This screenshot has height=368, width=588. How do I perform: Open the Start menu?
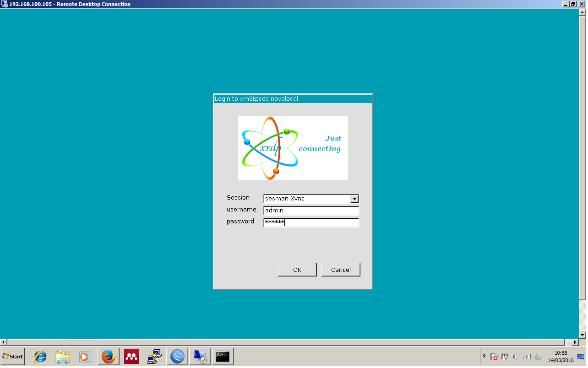[12, 356]
